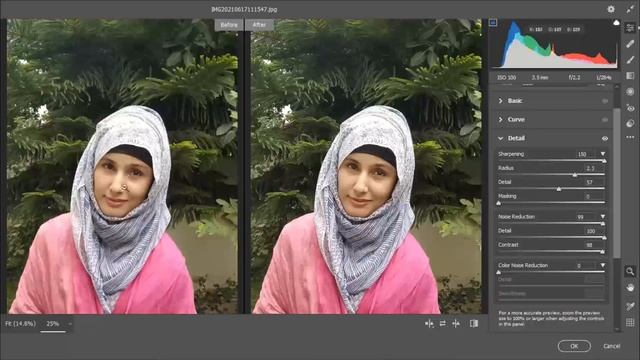Switch to the Before view tab
The width and height of the screenshot is (640, 360).
pyautogui.click(x=229, y=25)
